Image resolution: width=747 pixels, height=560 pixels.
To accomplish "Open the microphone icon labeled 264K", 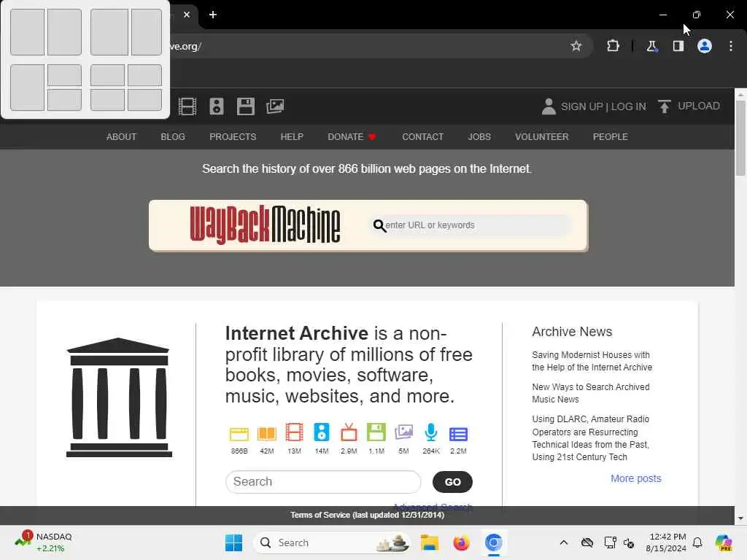I will 430,432.
